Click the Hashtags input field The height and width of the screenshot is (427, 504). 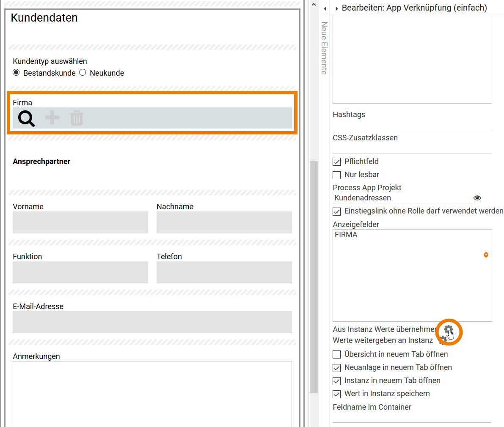[x=412, y=125]
